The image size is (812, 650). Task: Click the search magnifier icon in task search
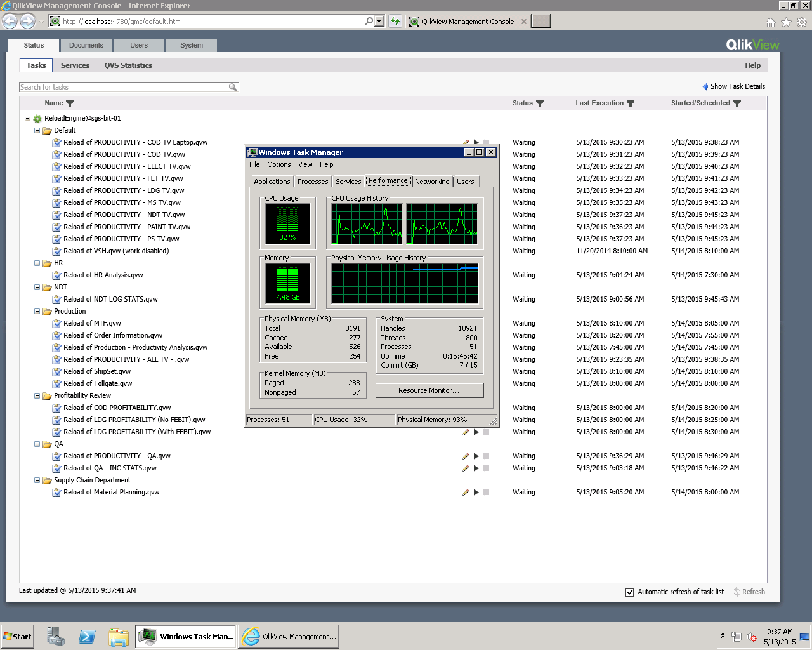(x=233, y=87)
